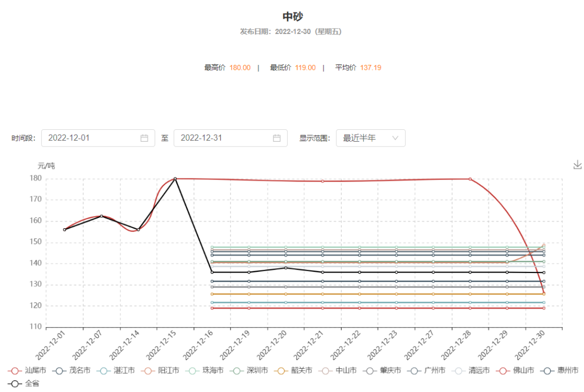Image resolution: width=584 pixels, height=392 pixels.
Task: Toggle the 中山市 legend item
Action: [337, 370]
